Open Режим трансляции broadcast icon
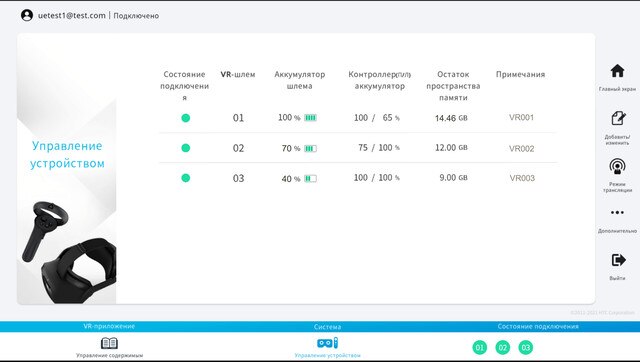This screenshot has width=640, height=362. [x=617, y=166]
